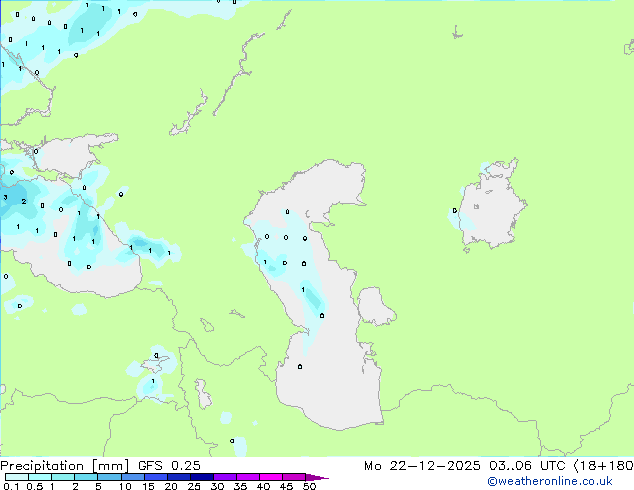
Task: Click the '20' legend scale label
Action: coord(171,486)
